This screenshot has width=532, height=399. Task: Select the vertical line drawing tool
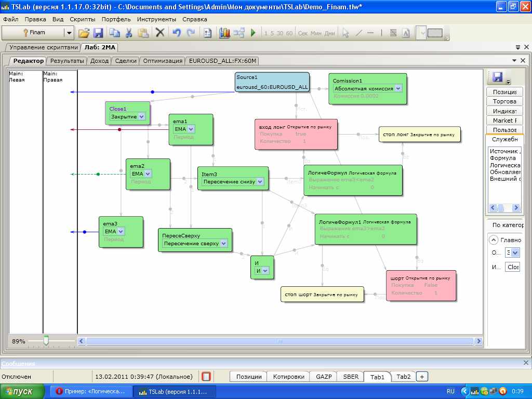point(381,33)
